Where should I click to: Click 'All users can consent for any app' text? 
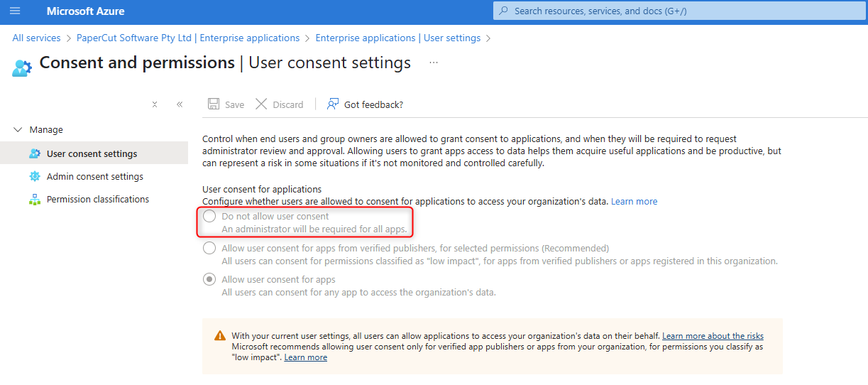tap(358, 292)
